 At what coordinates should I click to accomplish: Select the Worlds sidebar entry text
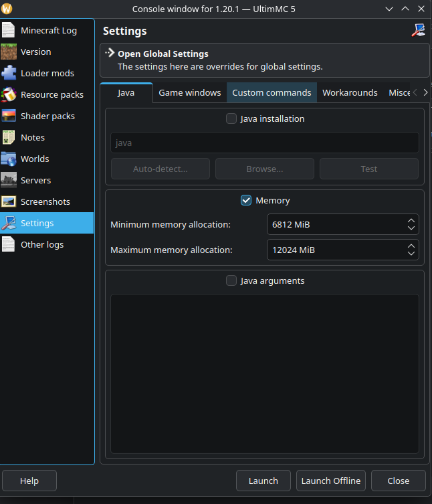click(35, 159)
